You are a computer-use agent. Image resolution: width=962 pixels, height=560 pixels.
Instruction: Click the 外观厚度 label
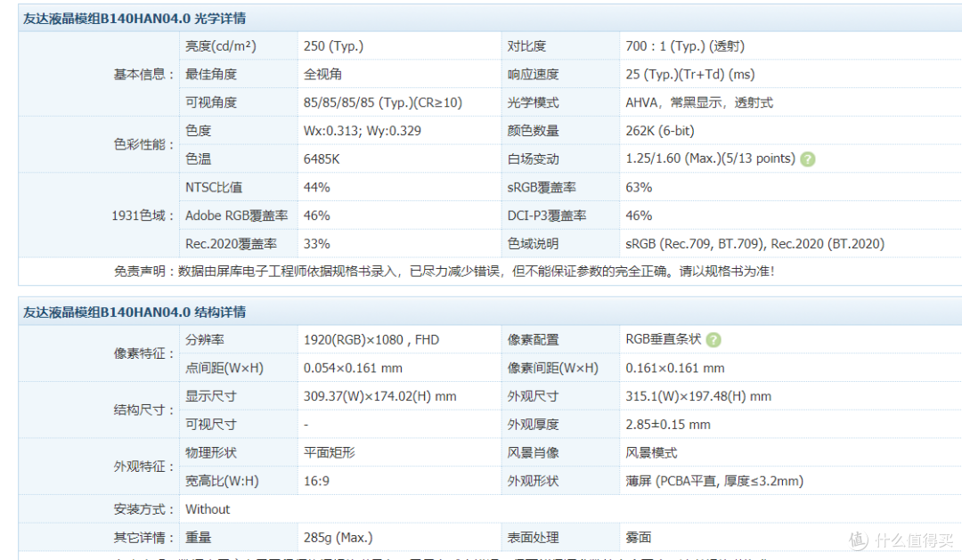(x=534, y=425)
